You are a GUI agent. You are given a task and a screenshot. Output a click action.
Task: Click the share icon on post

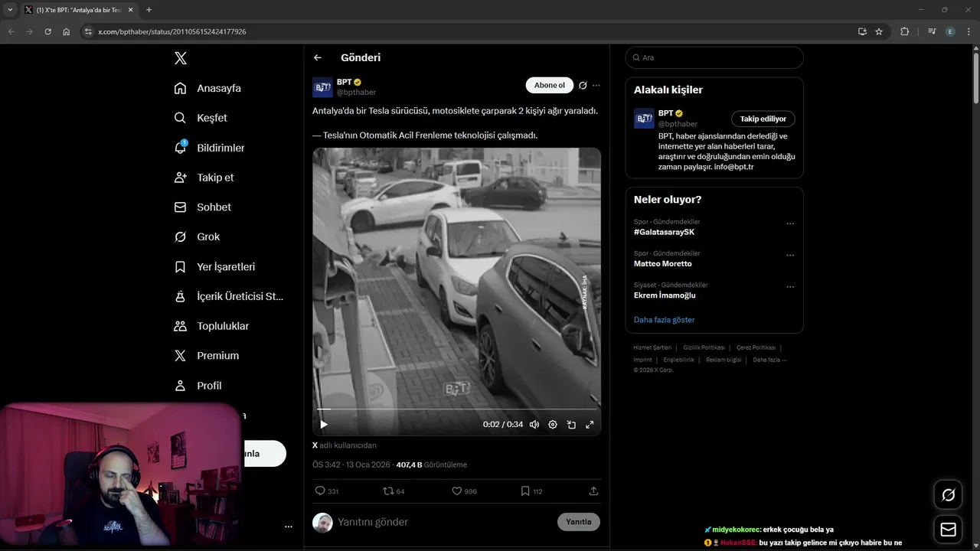tap(593, 491)
